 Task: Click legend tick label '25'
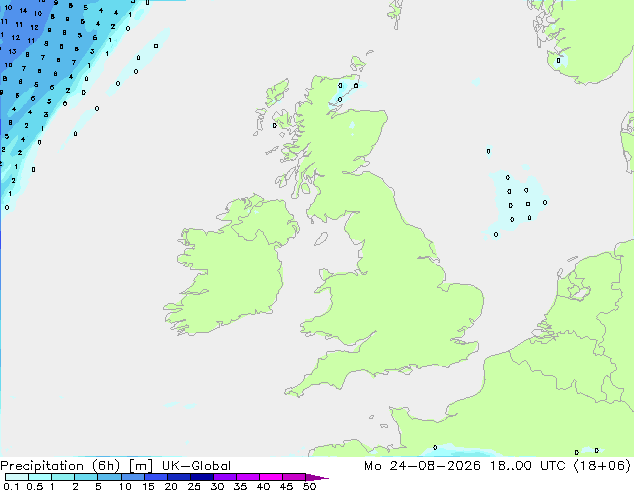(x=194, y=486)
